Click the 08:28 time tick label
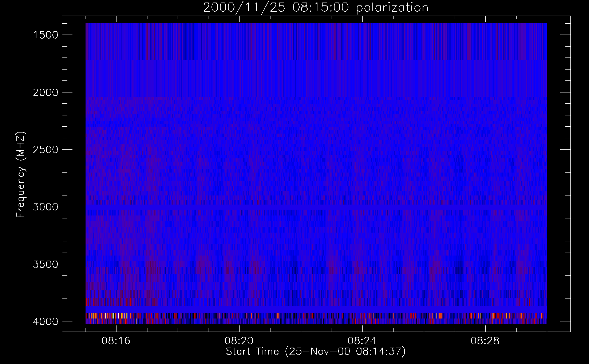Screen dimensions: 589x364 [x=485, y=341]
